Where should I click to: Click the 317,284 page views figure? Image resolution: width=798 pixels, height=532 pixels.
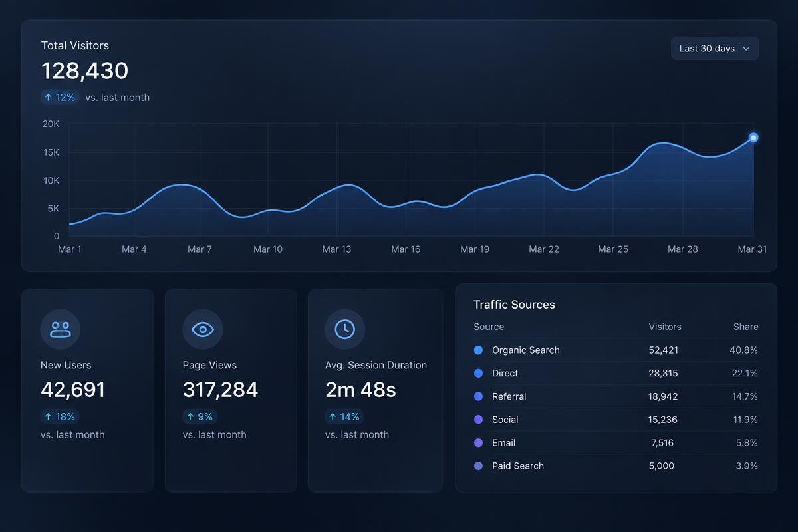pos(220,390)
